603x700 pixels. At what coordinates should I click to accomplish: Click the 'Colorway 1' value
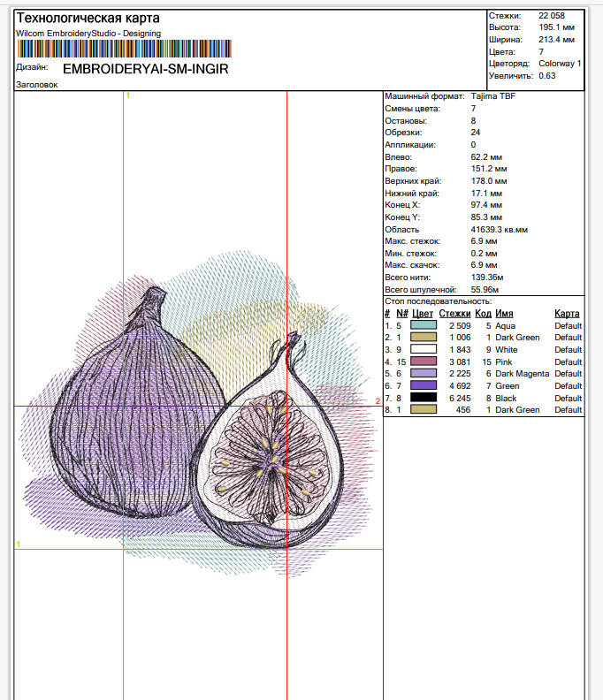(560, 64)
